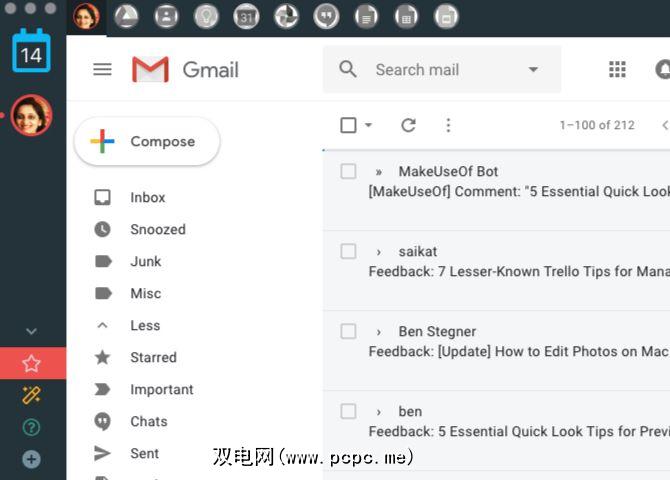Open the Google apps grid

pos(617,69)
